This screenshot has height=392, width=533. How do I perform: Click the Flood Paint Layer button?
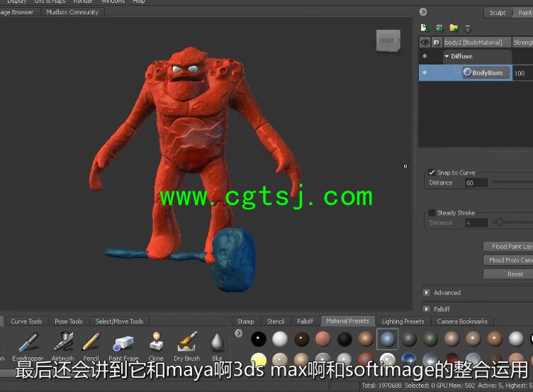[508, 247]
